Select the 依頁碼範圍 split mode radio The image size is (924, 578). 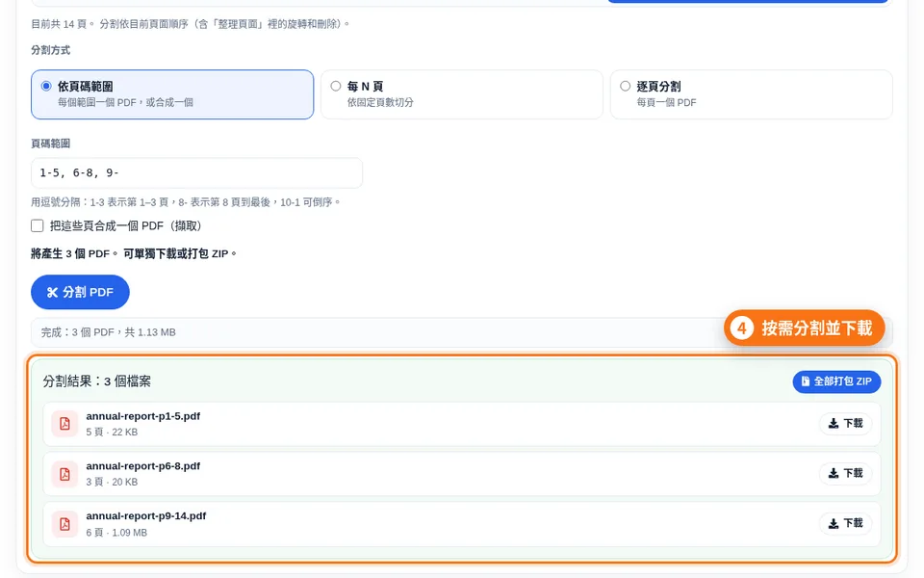(x=46, y=86)
